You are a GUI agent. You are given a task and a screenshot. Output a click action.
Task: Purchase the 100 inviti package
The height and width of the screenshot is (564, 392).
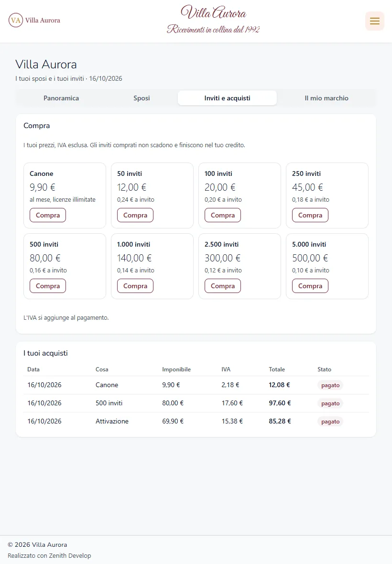(x=223, y=215)
